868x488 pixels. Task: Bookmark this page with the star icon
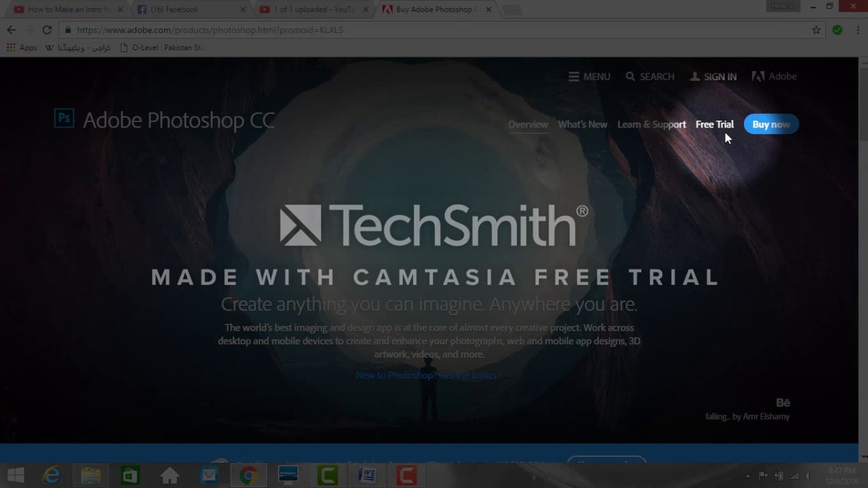(x=816, y=30)
